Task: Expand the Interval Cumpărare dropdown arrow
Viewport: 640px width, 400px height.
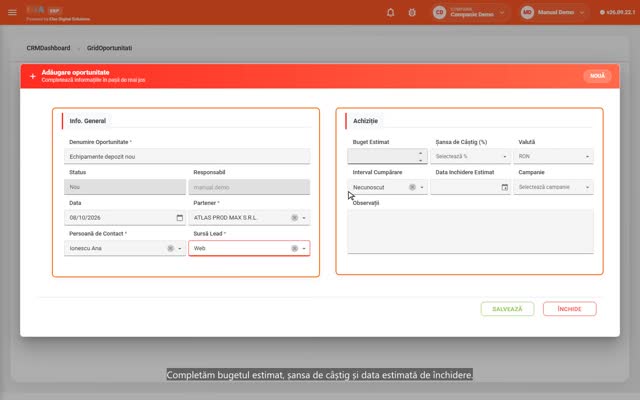Action: coord(422,187)
